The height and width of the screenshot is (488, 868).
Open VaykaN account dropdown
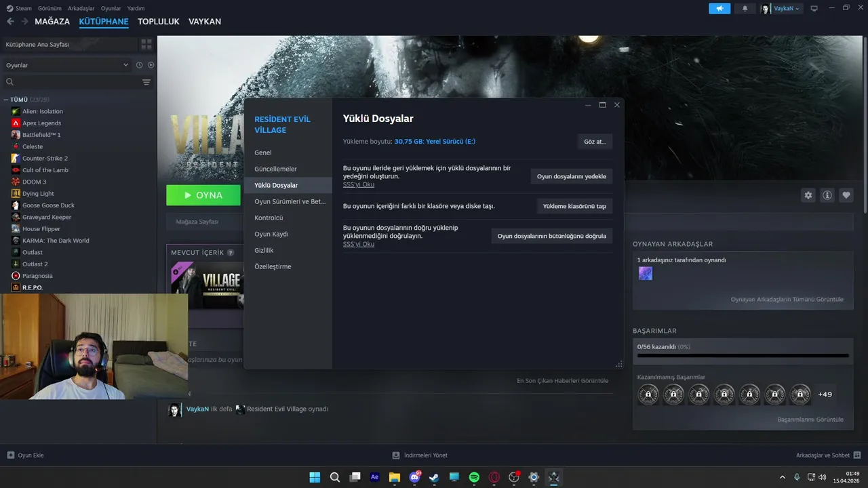781,8
